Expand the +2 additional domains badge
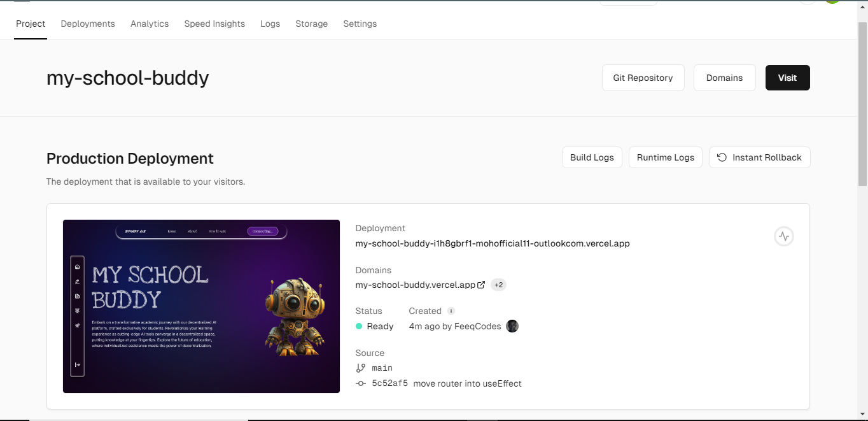Image resolution: width=868 pixels, height=421 pixels. (x=499, y=285)
